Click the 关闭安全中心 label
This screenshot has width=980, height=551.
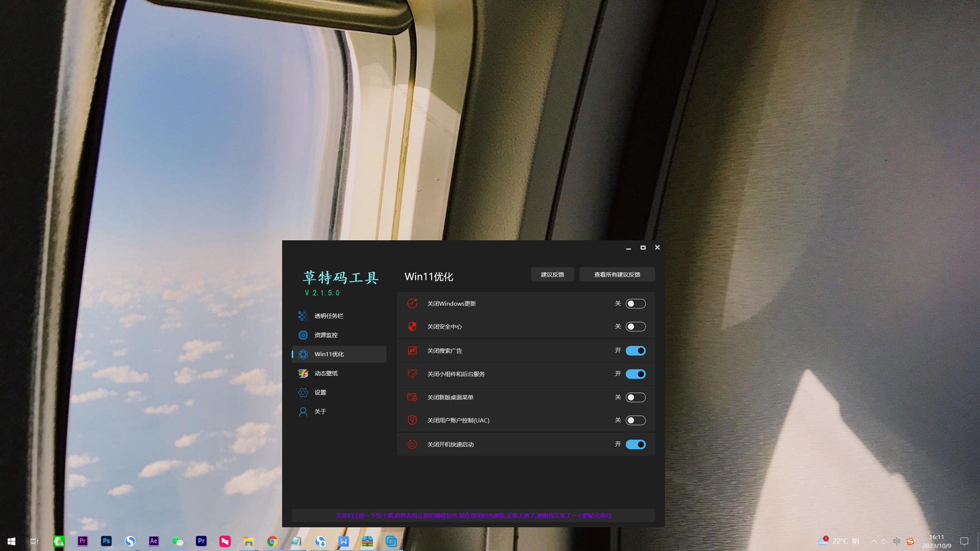click(444, 326)
